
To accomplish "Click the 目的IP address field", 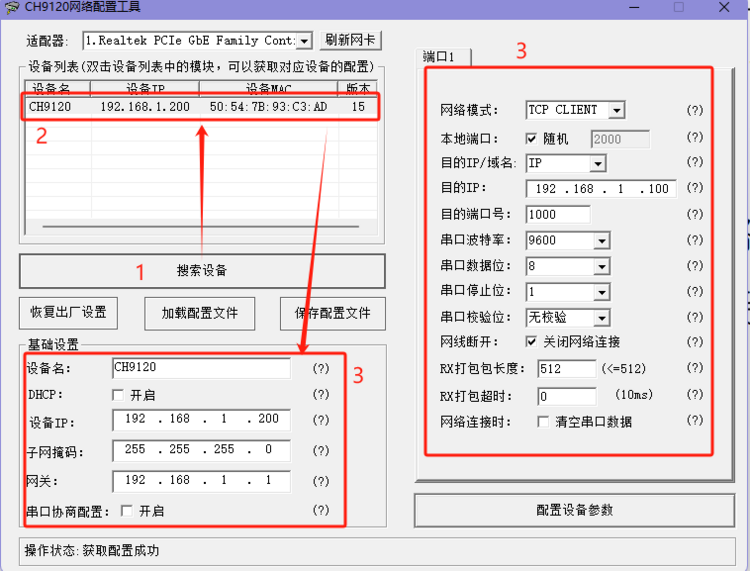I will coord(601,189).
